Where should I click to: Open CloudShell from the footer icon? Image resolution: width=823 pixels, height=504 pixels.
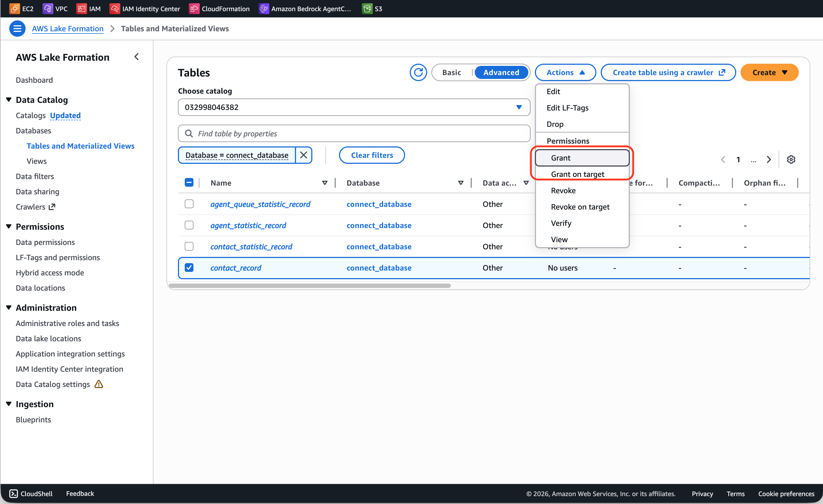click(13, 493)
